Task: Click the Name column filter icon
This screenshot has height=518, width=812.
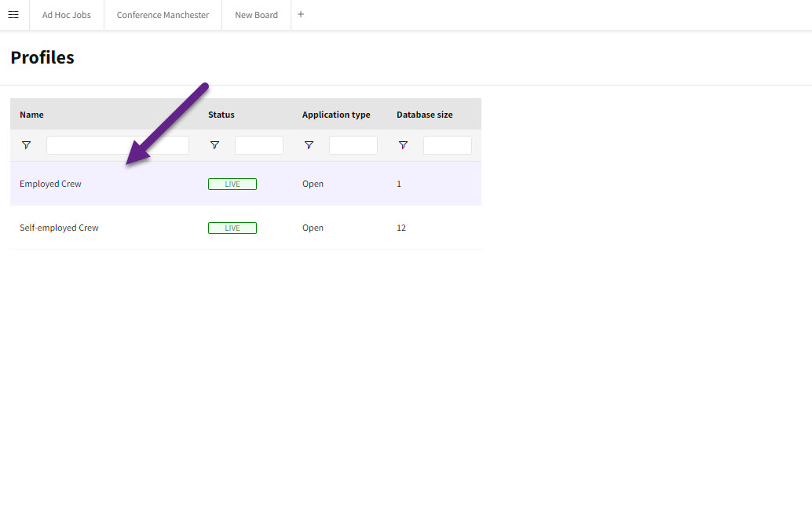Action: click(26, 145)
